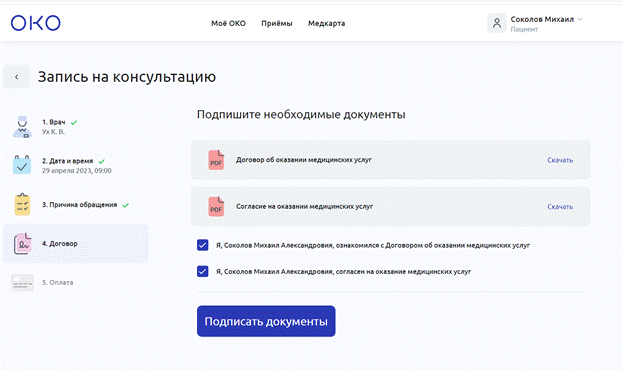Select step 2 Дата и время

coord(75,165)
